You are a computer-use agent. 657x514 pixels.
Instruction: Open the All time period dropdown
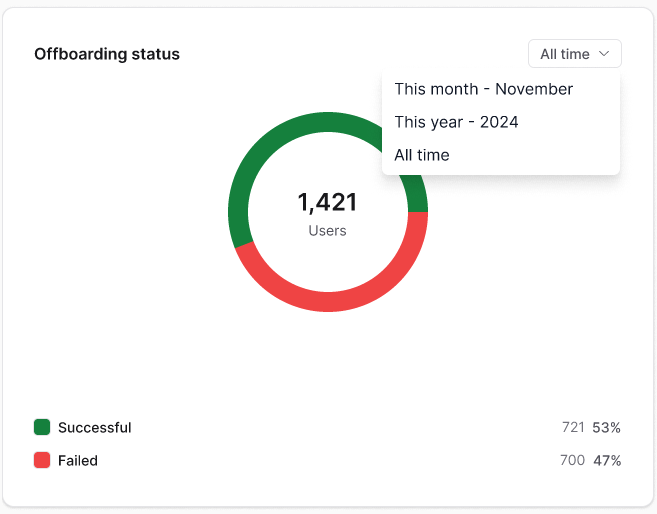[574, 54]
